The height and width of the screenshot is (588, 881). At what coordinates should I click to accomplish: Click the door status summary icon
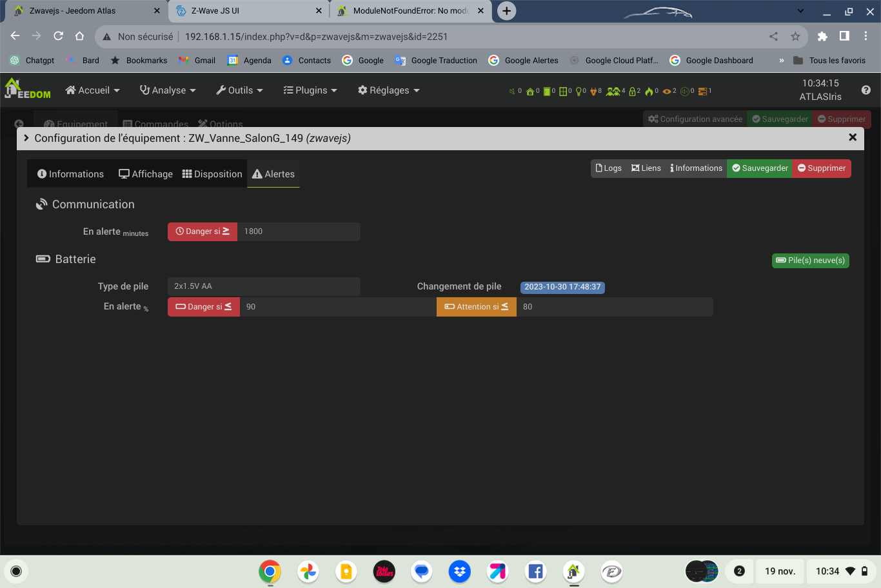pyautogui.click(x=547, y=91)
